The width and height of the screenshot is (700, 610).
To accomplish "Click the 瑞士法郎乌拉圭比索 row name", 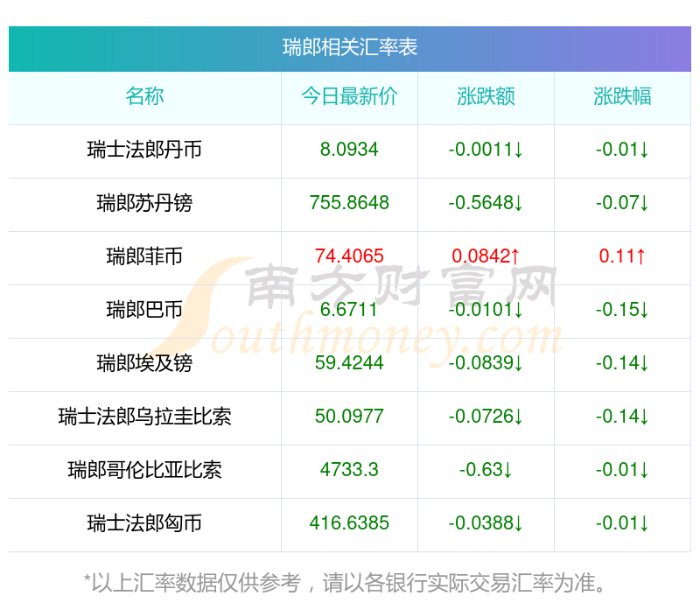I will [x=144, y=416].
